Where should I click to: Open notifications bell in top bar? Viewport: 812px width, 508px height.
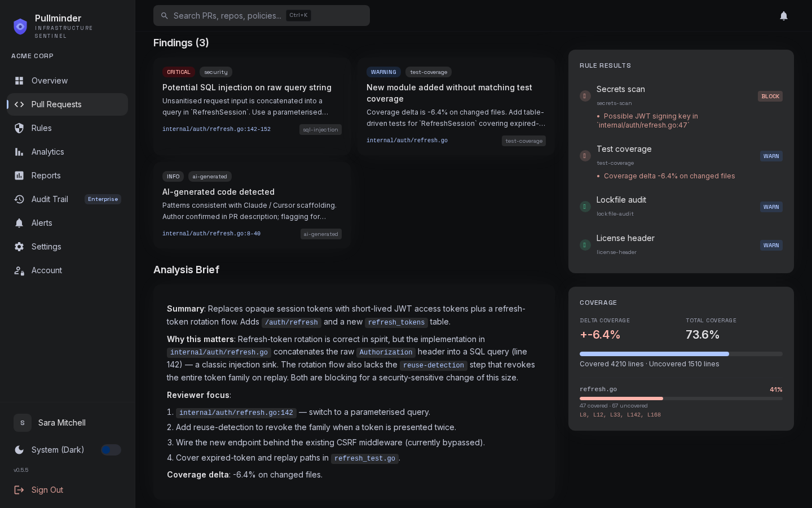click(784, 16)
